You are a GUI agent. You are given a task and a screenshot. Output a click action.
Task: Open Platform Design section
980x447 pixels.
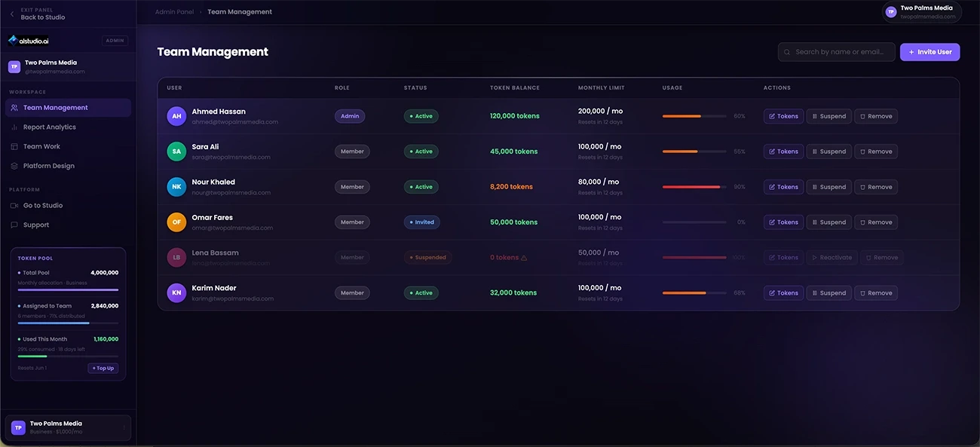point(68,166)
